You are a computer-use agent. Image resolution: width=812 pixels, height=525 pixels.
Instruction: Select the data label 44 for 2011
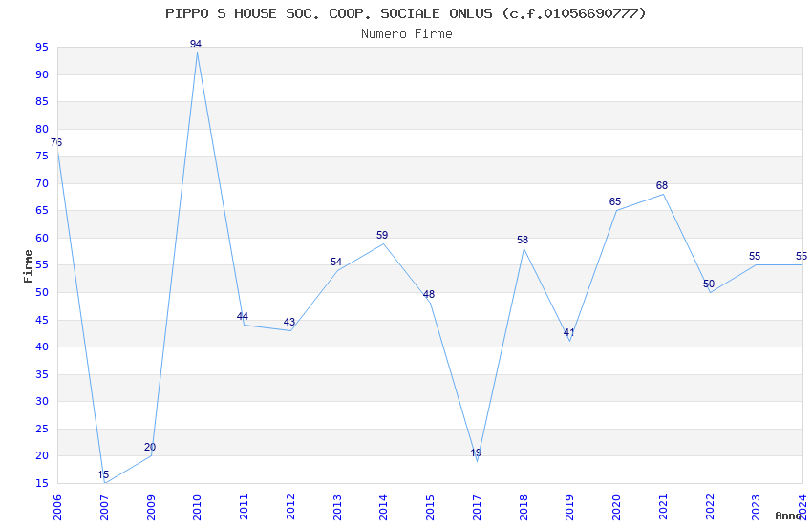coord(243,316)
